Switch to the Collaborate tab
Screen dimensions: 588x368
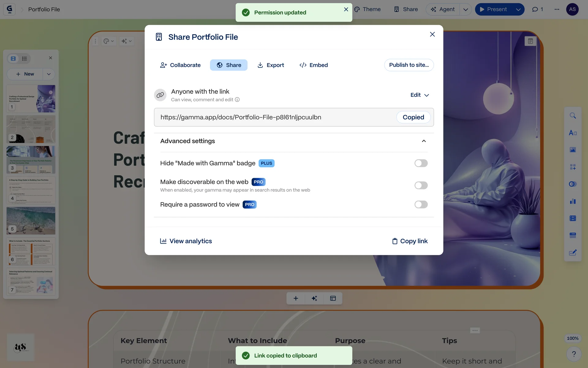180,65
